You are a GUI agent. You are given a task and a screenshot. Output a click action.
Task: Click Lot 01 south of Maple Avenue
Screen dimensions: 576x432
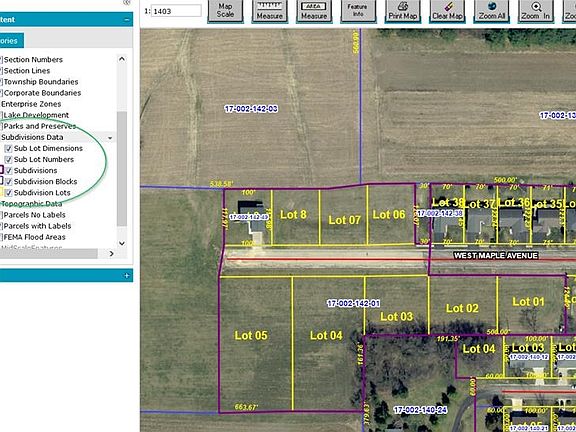coord(528,302)
